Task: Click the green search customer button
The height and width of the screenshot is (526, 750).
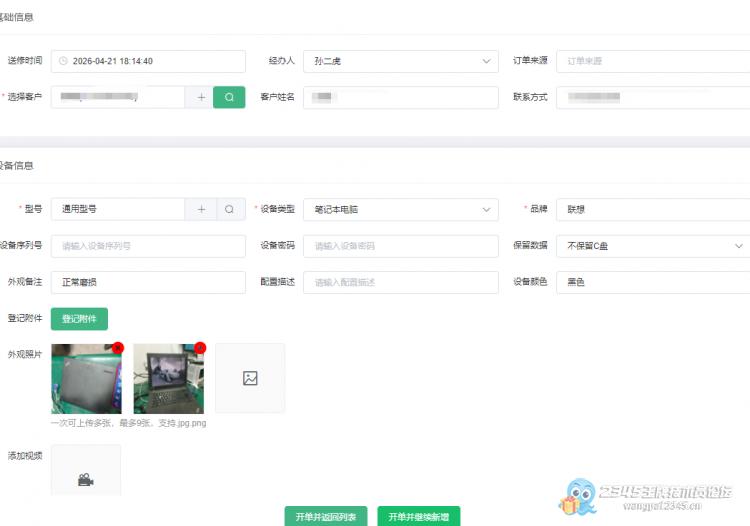Action: pyautogui.click(x=229, y=97)
